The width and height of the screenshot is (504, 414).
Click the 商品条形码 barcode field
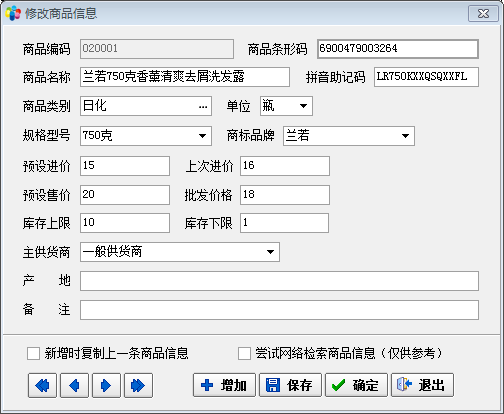pyautogui.click(x=398, y=49)
